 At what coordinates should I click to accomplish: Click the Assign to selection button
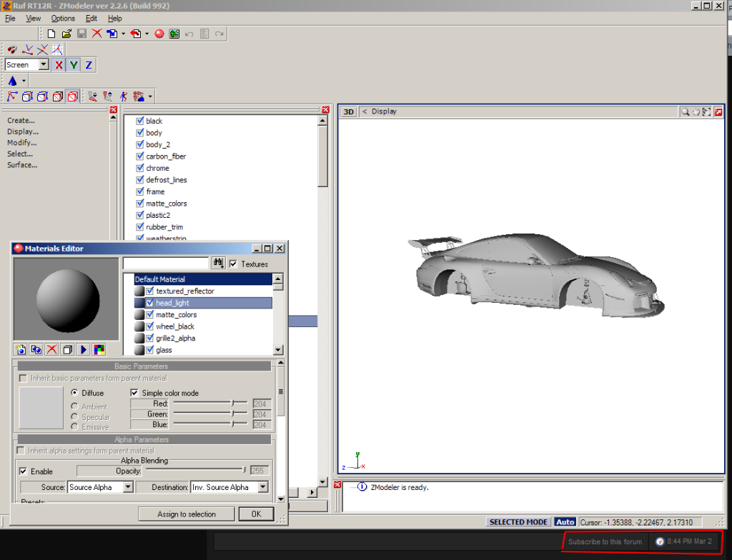pyautogui.click(x=187, y=514)
